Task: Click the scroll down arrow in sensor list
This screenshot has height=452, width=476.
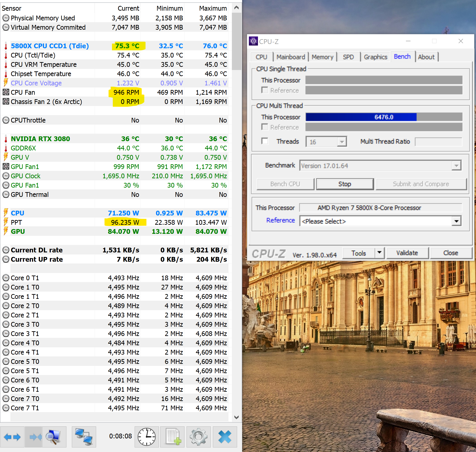Action: [236, 417]
